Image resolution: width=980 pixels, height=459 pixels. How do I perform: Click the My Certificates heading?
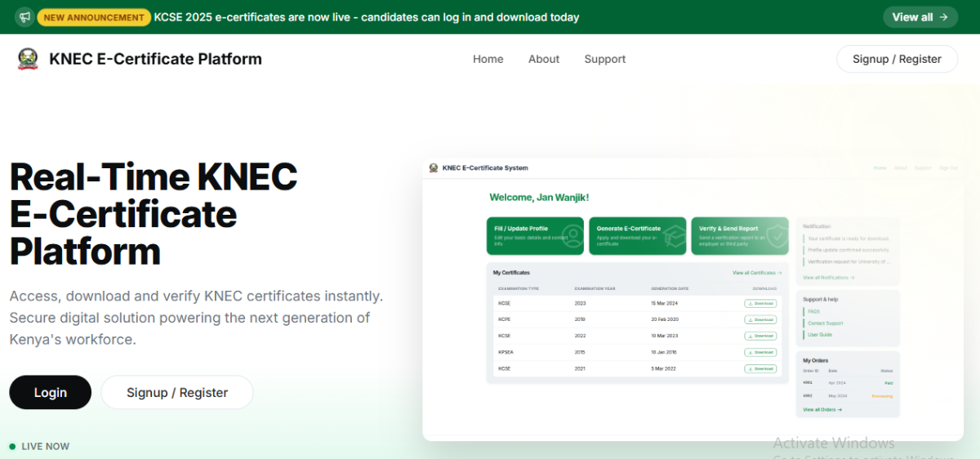point(511,272)
